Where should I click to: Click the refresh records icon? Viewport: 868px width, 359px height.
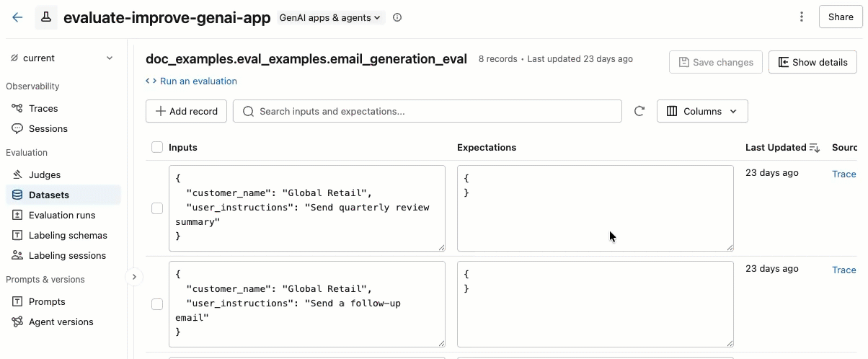pyautogui.click(x=639, y=111)
